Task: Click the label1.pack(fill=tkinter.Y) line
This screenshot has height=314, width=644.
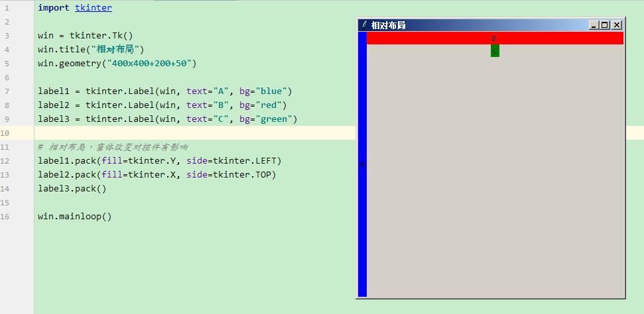Action: click(160, 161)
